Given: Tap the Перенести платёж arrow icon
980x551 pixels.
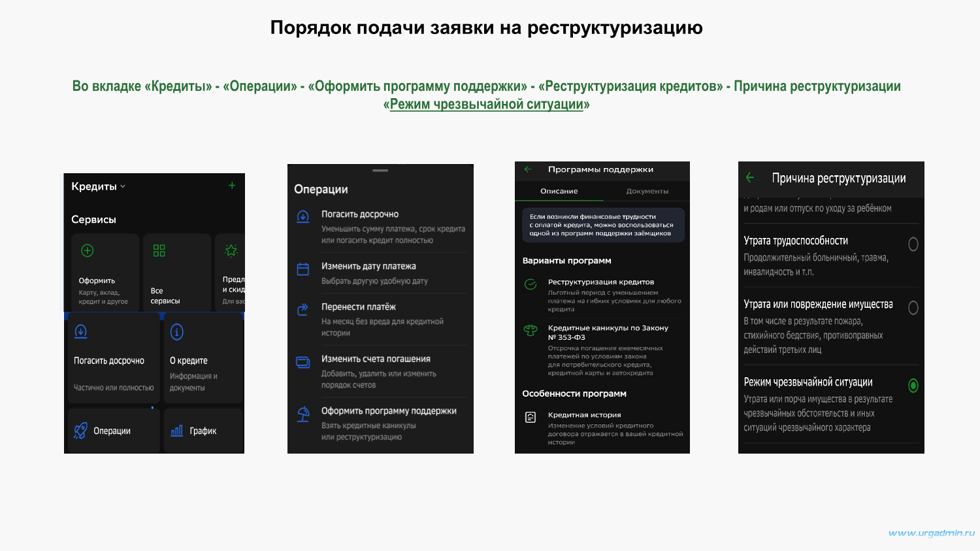Looking at the screenshot, I should [x=303, y=309].
